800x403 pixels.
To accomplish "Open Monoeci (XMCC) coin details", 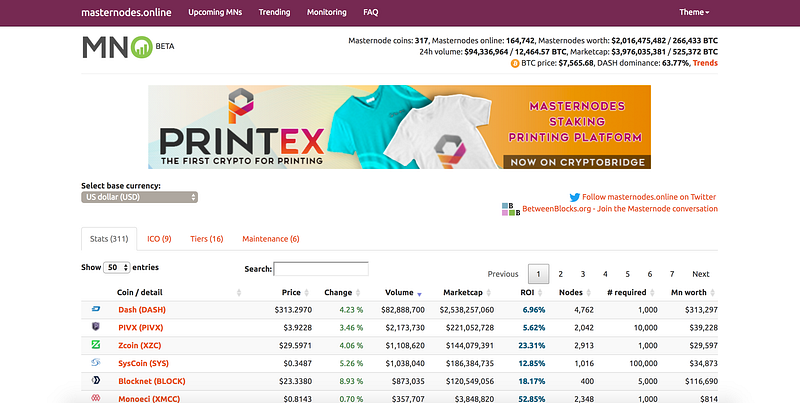I will click(149, 399).
